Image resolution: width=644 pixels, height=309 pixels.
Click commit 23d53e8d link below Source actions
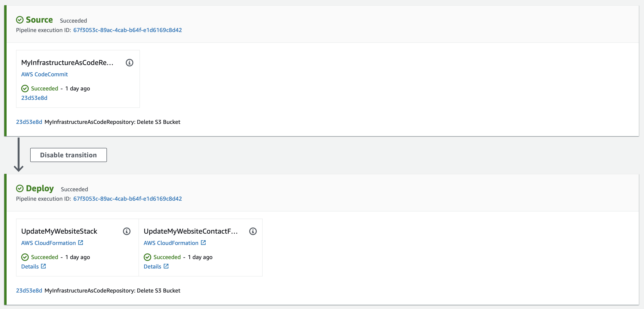pyautogui.click(x=29, y=122)
